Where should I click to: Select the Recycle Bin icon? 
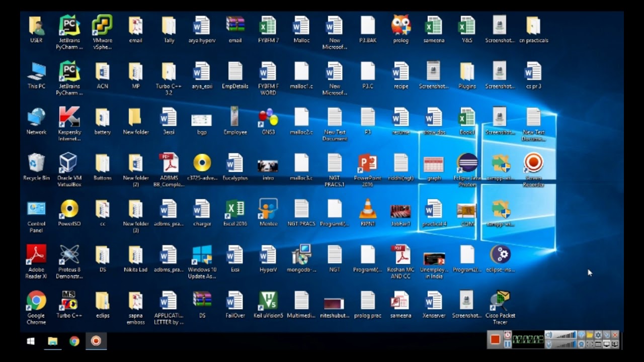coord(36,166)
